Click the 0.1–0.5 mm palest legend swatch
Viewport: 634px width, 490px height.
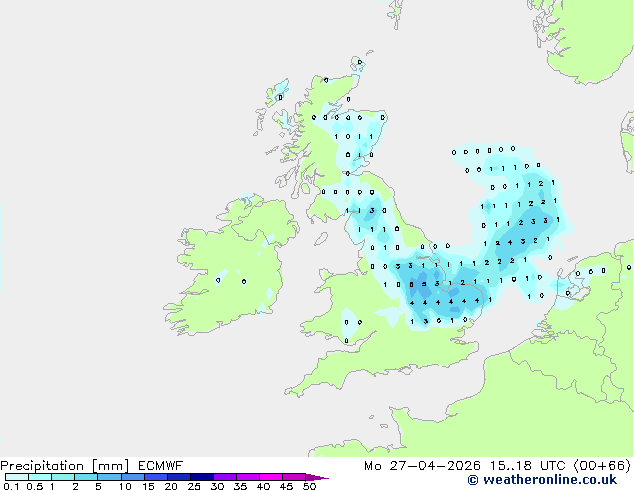pos(17,477)
